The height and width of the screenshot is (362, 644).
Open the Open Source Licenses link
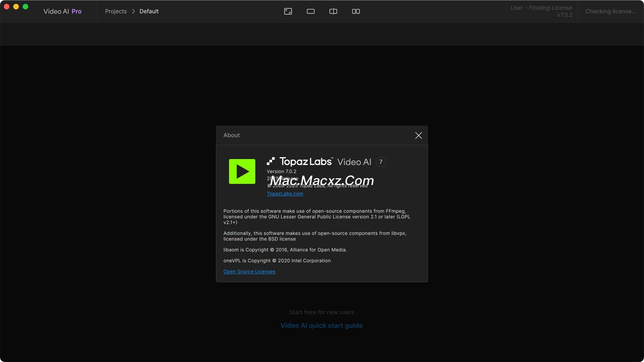[249, 272]
